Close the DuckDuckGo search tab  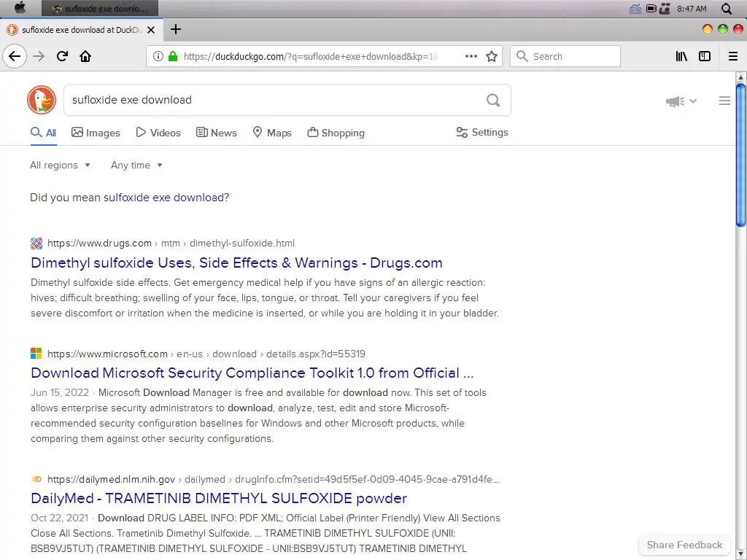(x=151, y=30)
